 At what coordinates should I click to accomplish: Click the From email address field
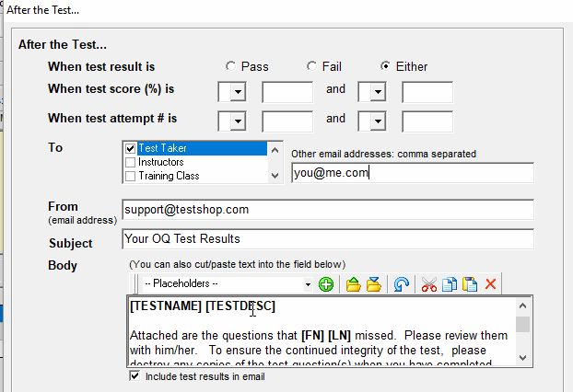point(327,210)
